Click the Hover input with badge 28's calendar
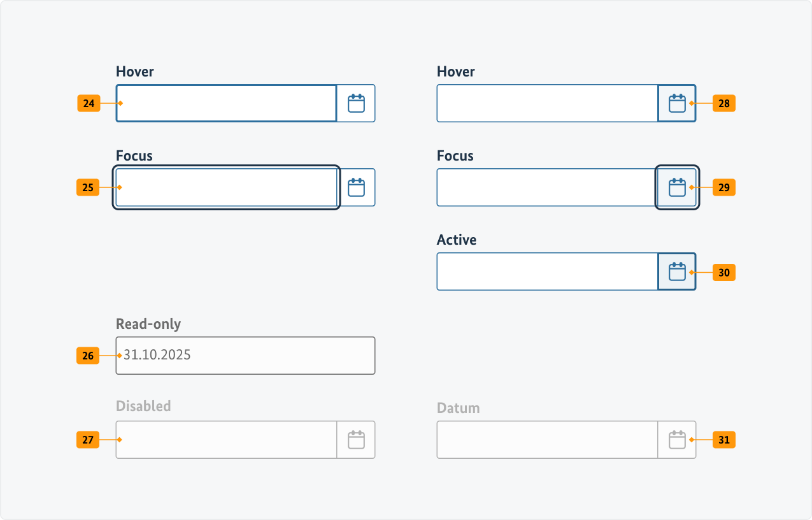The width and height of the screenshot is (812, 520). [547, 103]
